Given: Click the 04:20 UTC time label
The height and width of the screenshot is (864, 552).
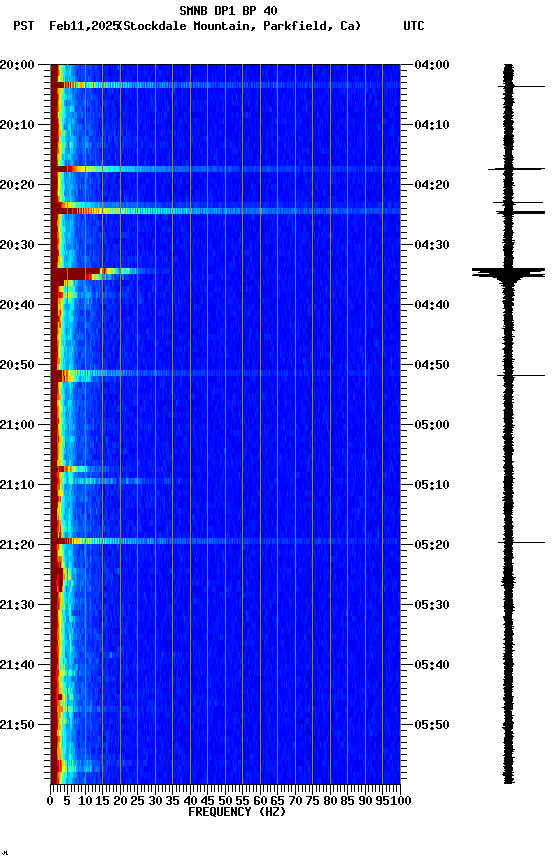Looking at the screenshot, I should point(432,185).
